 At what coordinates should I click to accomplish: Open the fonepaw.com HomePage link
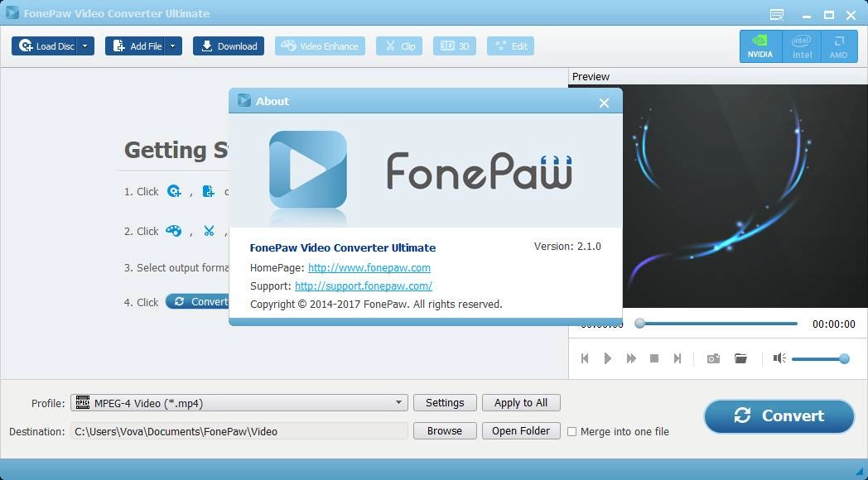(x=369, y=267)
